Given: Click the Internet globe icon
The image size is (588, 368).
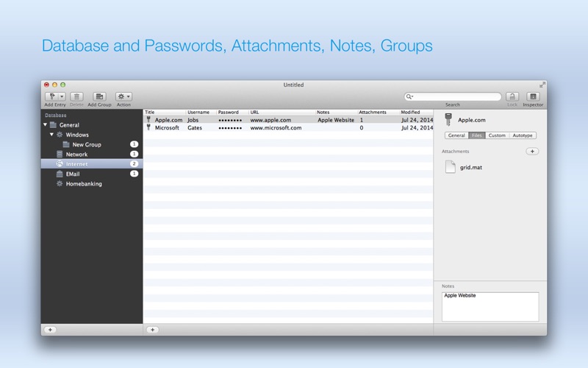Looking at the screenshot, I should pyautogui.click(x=60, y=163).
